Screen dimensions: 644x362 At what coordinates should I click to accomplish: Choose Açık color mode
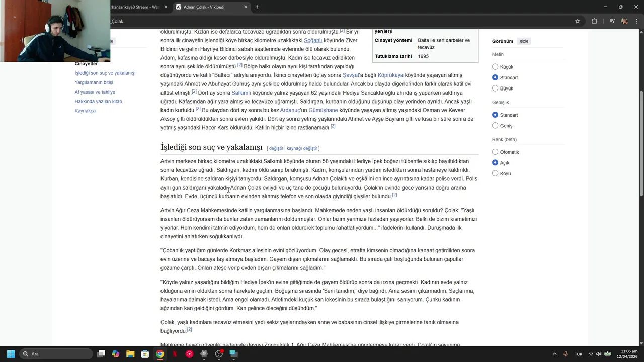pos(495,163)
